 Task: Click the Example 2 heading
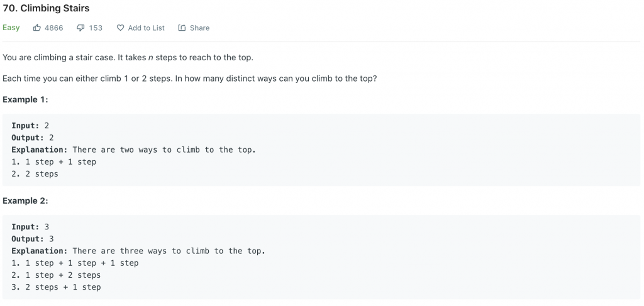[25, 201]
